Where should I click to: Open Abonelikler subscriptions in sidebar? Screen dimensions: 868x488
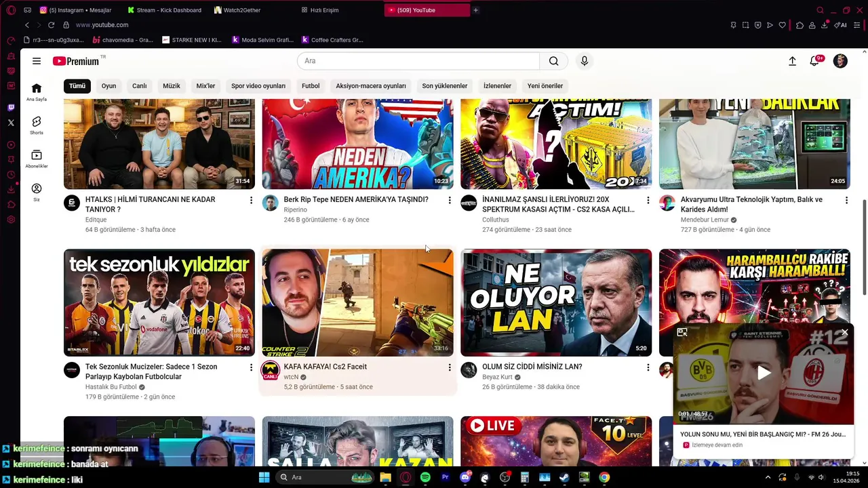37,159
